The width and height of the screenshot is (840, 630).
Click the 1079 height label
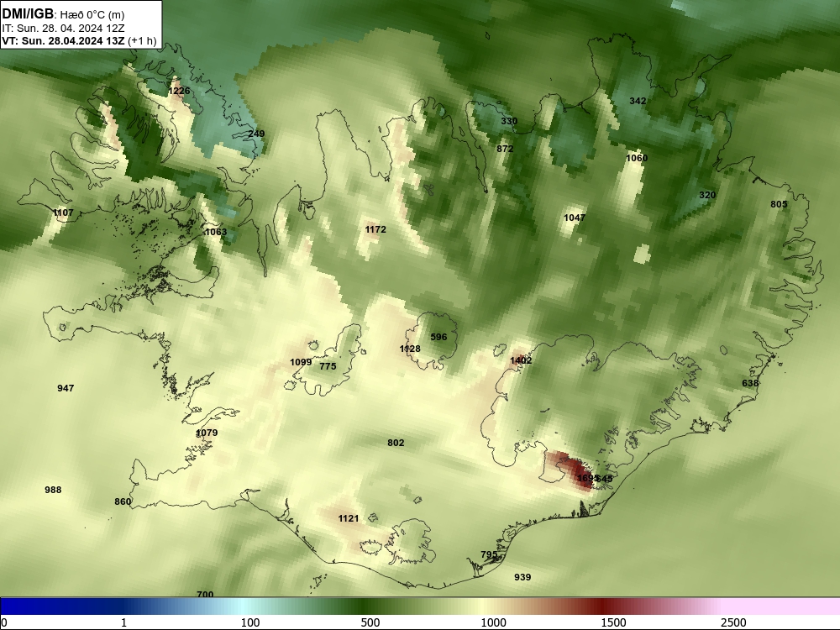click(x=207, y=433)
